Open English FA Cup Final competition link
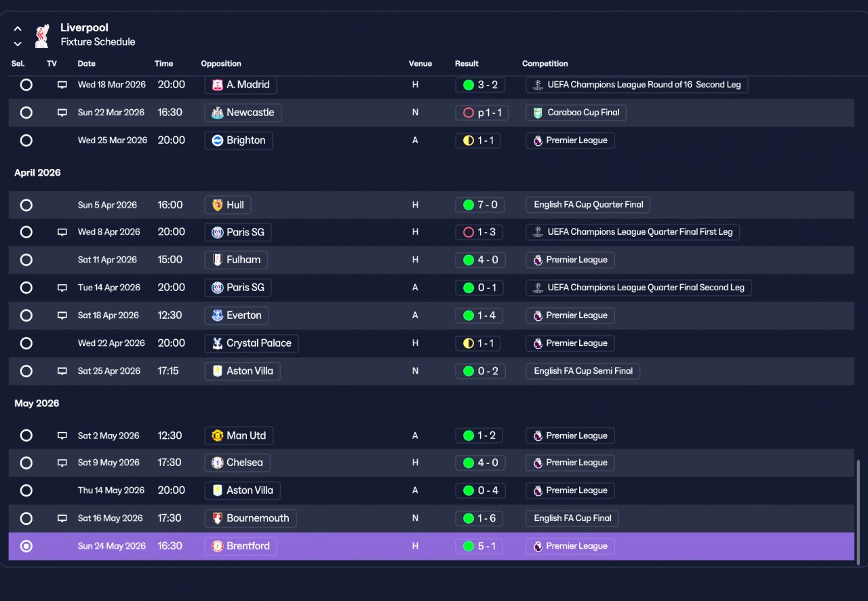The width and height of the screenshot is (868, 601). [572, 518]
